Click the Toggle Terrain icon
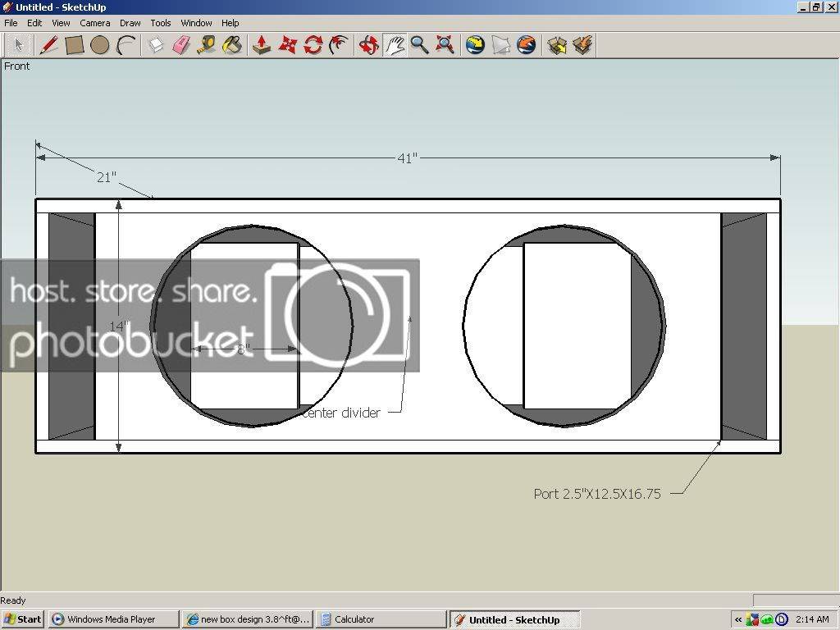 [x=500, y=45]
